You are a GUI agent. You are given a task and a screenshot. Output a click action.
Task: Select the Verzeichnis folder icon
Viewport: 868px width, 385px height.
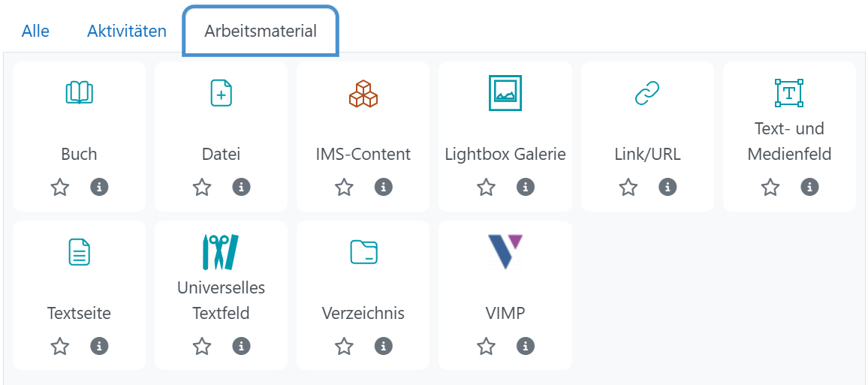[x=363, y=252]
